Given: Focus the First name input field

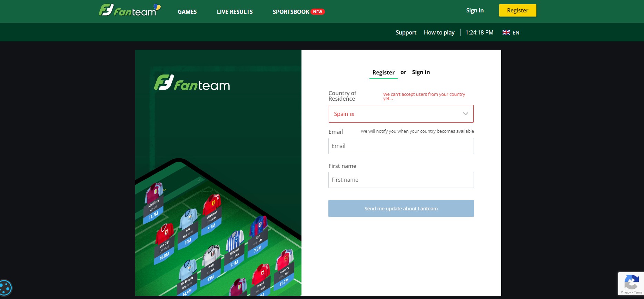Looking at the screenshot, I should pyautogui.click(x=401, y=180).
